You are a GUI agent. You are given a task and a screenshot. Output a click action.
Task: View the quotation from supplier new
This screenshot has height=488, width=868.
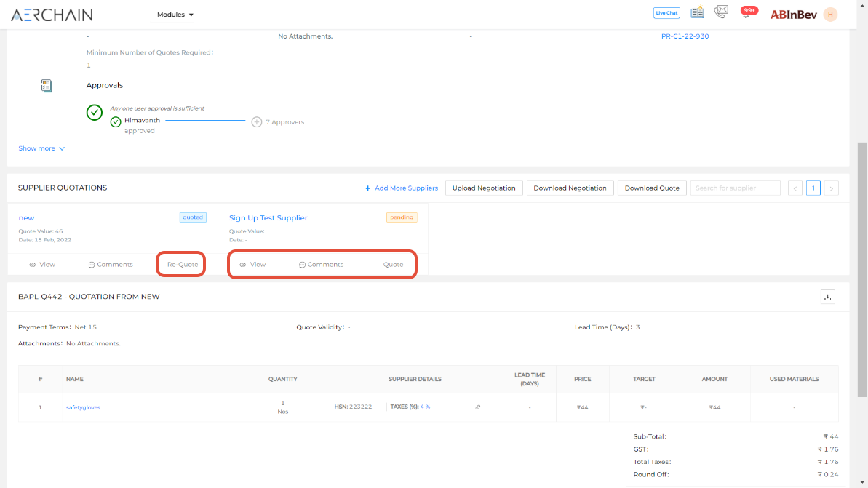tap(42, 265)
